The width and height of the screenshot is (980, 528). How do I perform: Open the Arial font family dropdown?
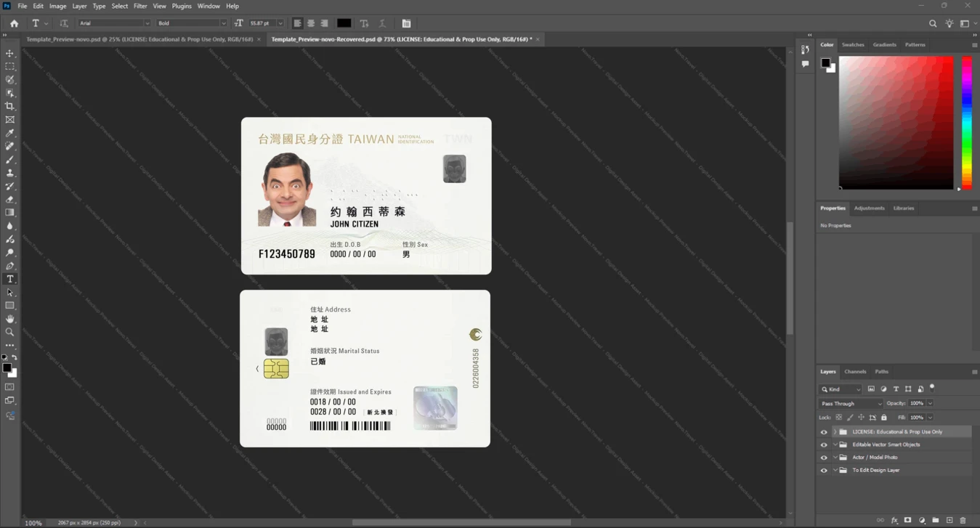[x=114, y=23]
